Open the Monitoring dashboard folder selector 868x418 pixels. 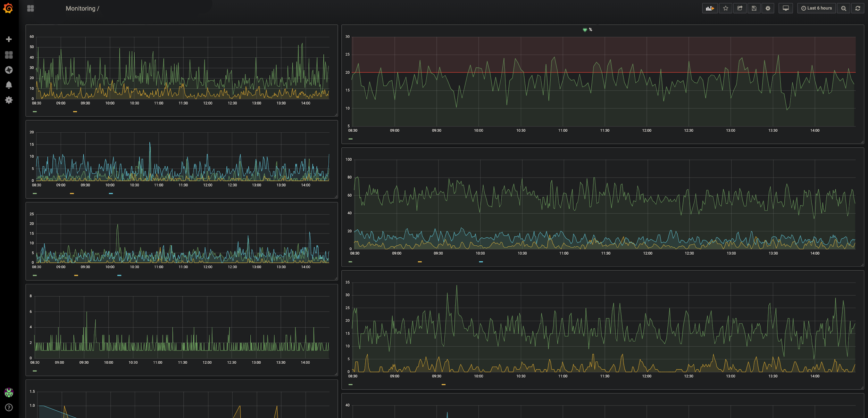(x=82, y=9)
